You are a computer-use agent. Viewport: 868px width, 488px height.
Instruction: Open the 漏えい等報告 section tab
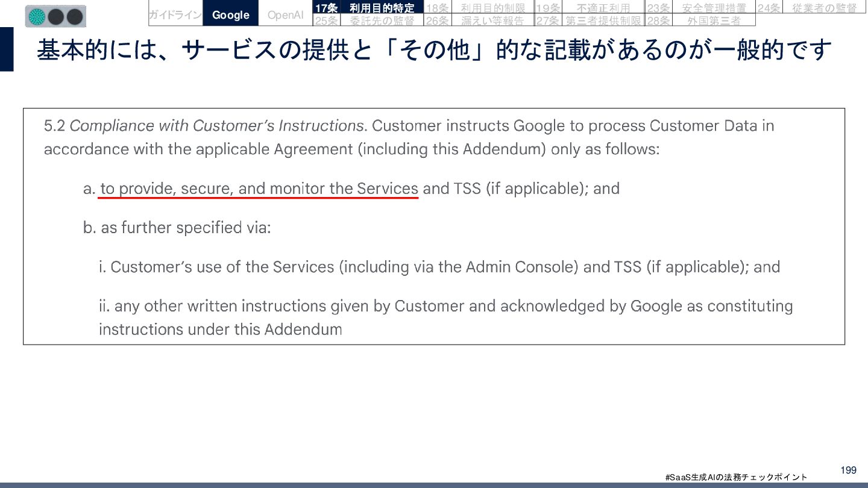tap(492, 20)
